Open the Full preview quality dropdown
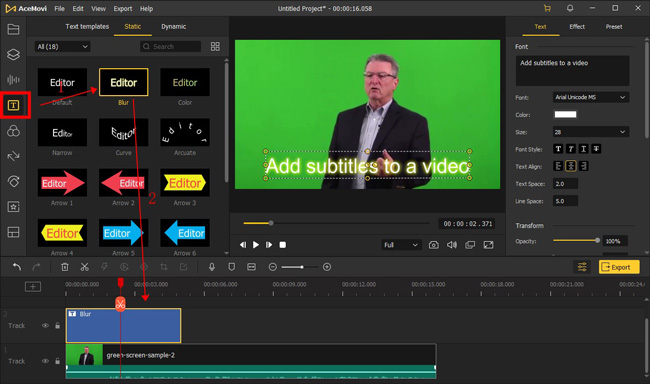 (x=401, y=245)
